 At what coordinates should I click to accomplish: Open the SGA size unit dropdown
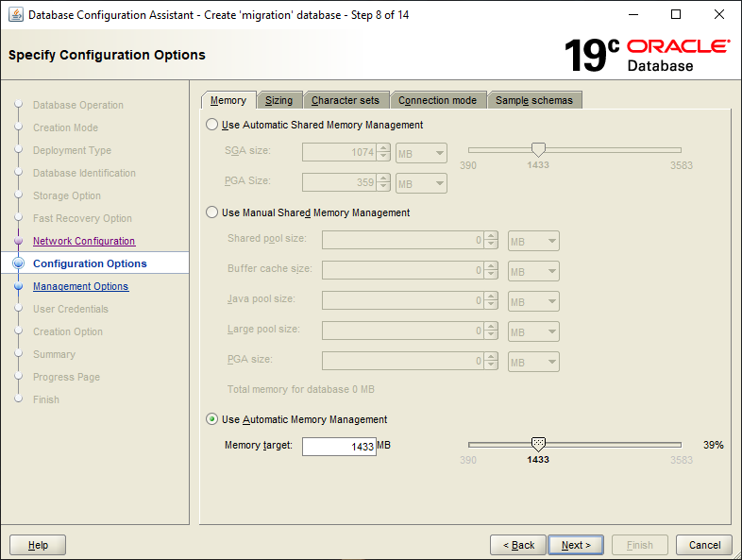point(421,153)
